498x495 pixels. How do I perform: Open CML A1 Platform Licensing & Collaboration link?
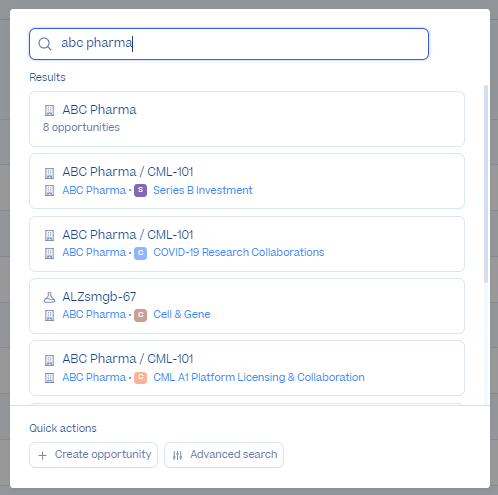click(259, 377)
